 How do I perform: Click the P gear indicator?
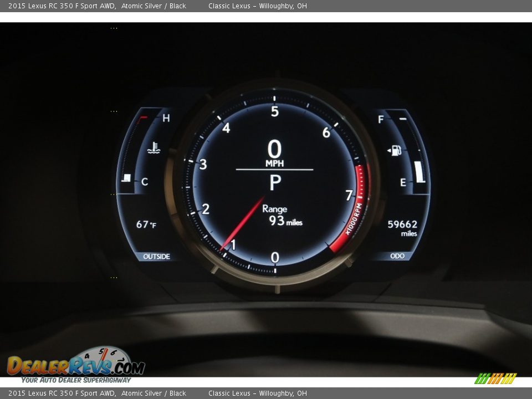275,182
